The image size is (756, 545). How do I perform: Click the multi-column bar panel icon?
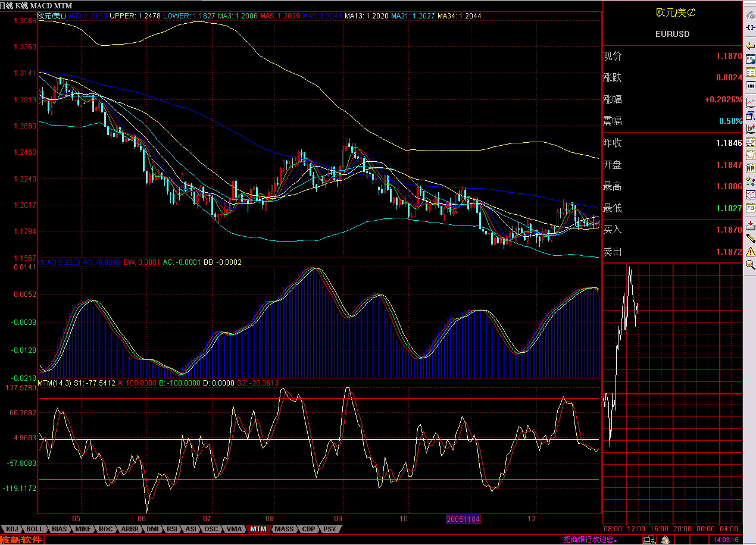click(x=751, y=168)
